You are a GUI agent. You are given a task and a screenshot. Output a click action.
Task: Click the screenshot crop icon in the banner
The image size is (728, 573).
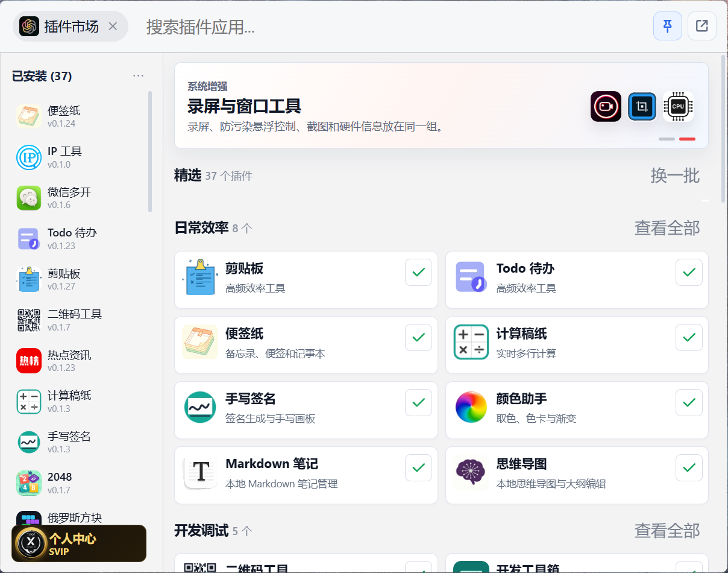pyautogui.click(x=642, y=107)
